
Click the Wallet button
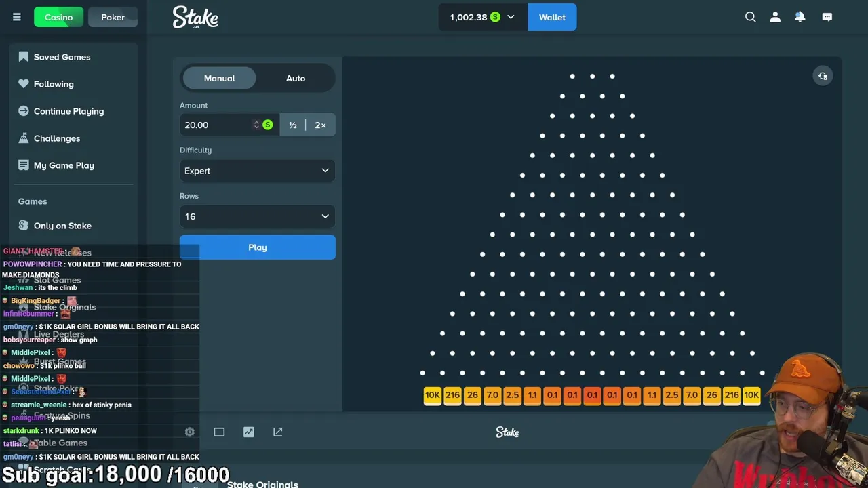pos(552,17)
